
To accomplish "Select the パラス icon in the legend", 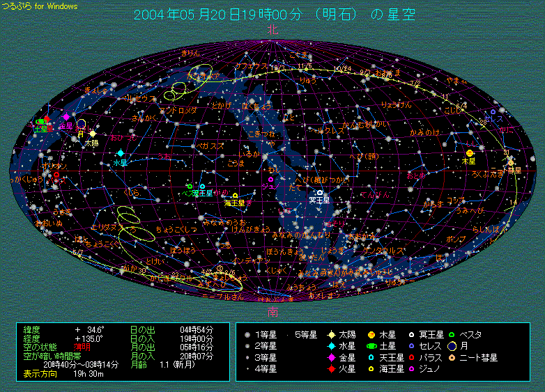I will (x=411, y=357).
